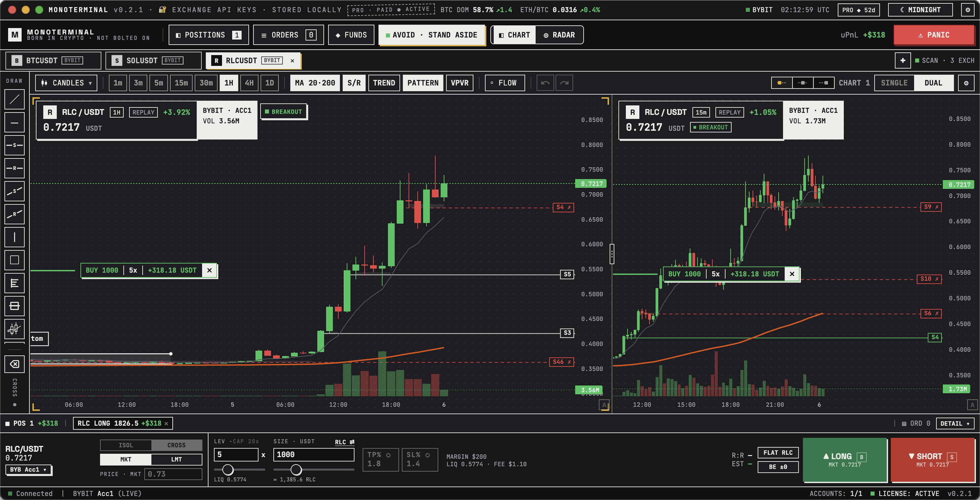Switch to the BTCUSDT tab
Viewport: 980px width, 500px height.
click(x=53, y=60)
